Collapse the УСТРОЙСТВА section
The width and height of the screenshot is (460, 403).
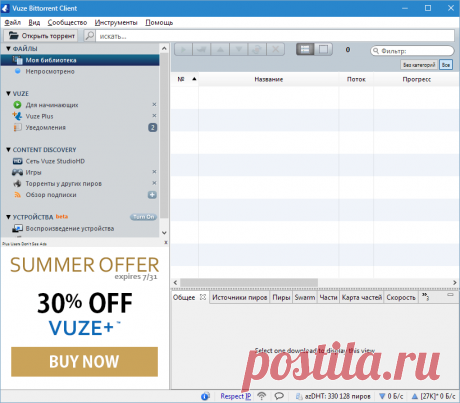pos(8,217)
